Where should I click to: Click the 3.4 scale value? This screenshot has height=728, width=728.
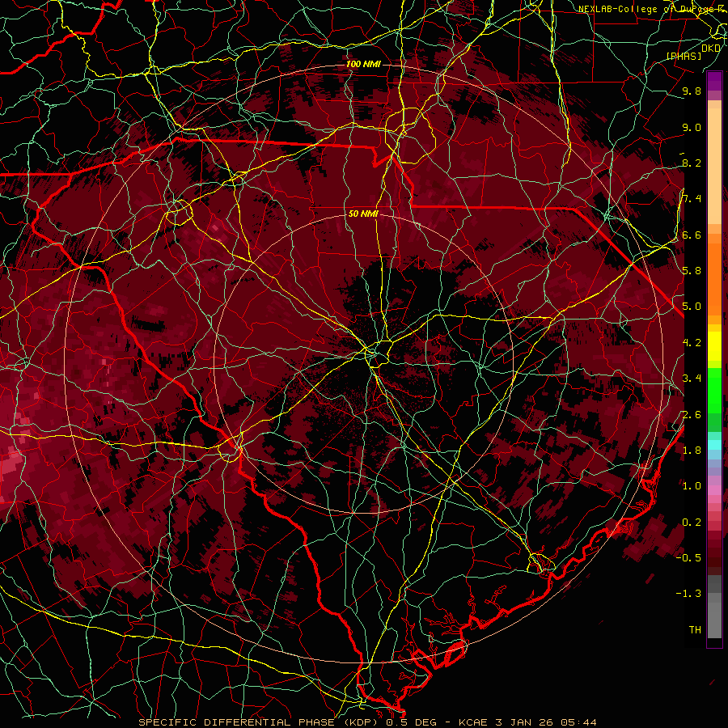692,379
